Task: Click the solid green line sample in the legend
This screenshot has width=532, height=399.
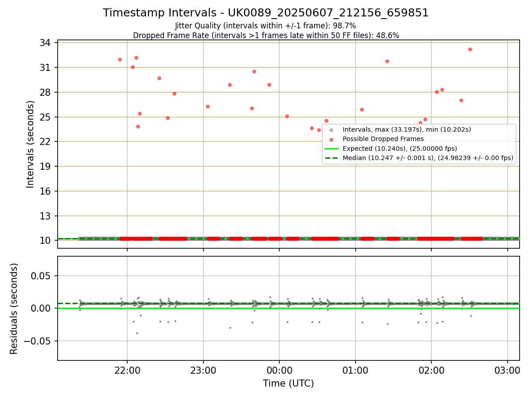Action: click(332, 149)
